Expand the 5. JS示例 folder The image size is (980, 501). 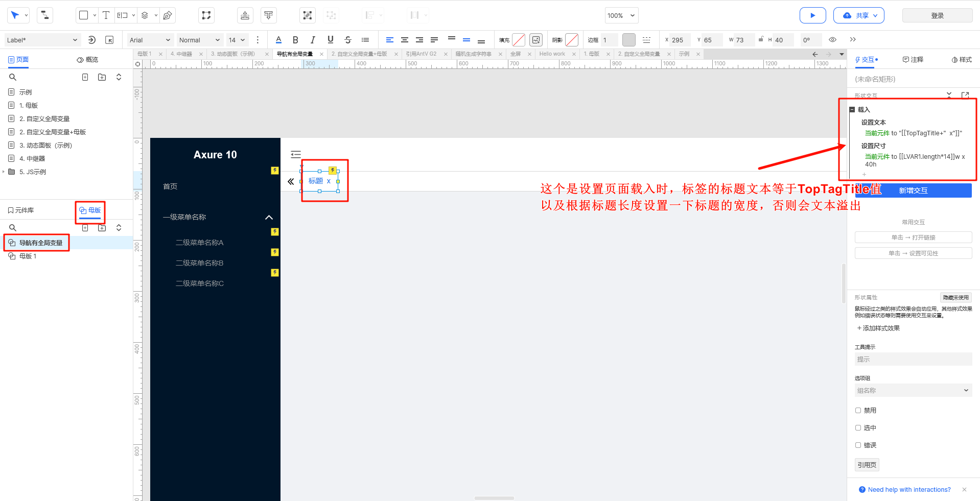point(4,172)
